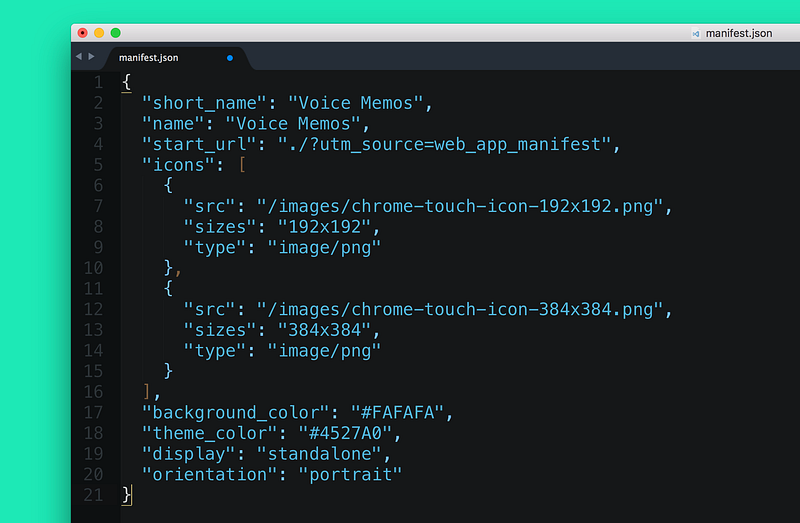The height and width of the screenshot is (523, 800).
Task: Close the window with the red button
Action: (83, 33)
